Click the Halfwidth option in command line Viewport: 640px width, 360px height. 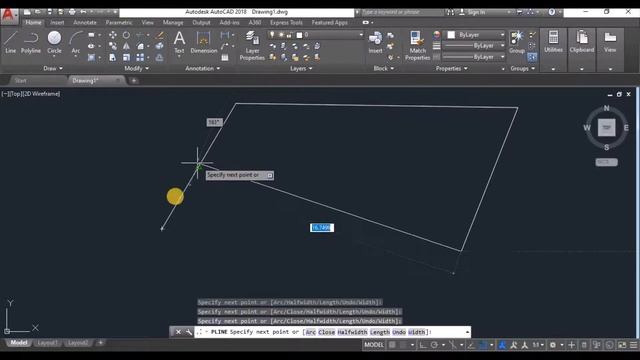tap(352, 332)
